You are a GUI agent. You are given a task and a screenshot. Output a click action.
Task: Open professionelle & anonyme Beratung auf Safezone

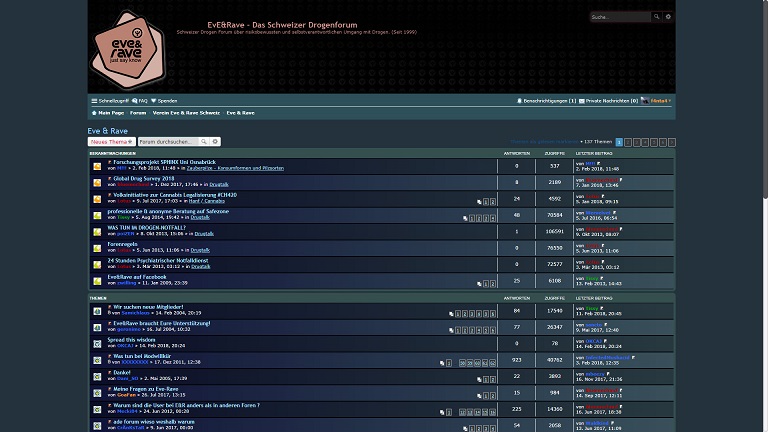[168, 212]
